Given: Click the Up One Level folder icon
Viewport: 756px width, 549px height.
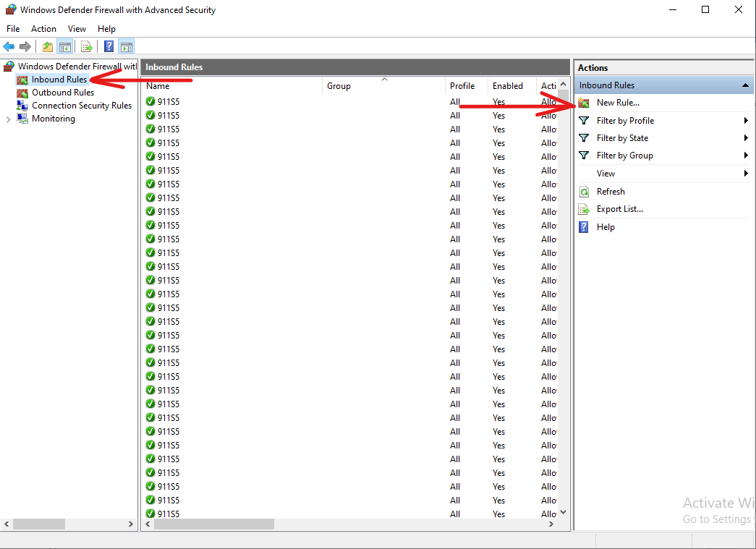Looking at the screenshot, I should coord(47,47).
